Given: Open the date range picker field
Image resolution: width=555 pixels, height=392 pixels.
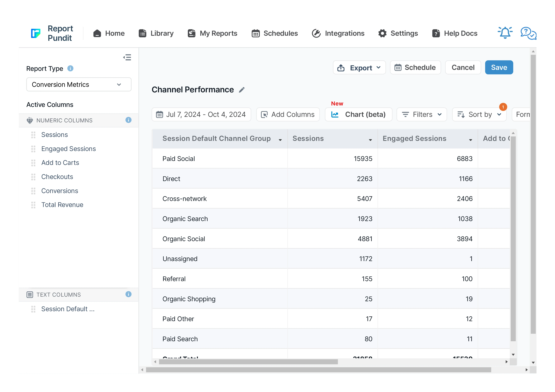Looking at the screenshot, I should point(201,114).
